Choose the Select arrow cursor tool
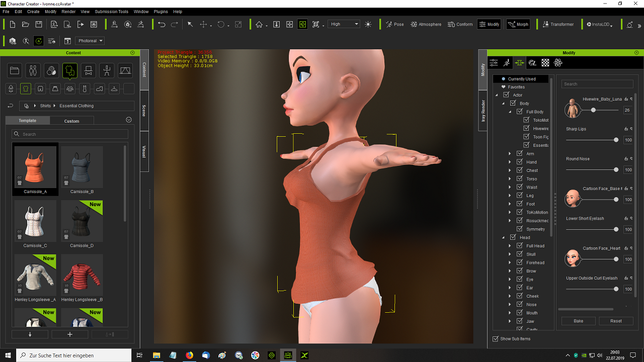 point(190,24)
